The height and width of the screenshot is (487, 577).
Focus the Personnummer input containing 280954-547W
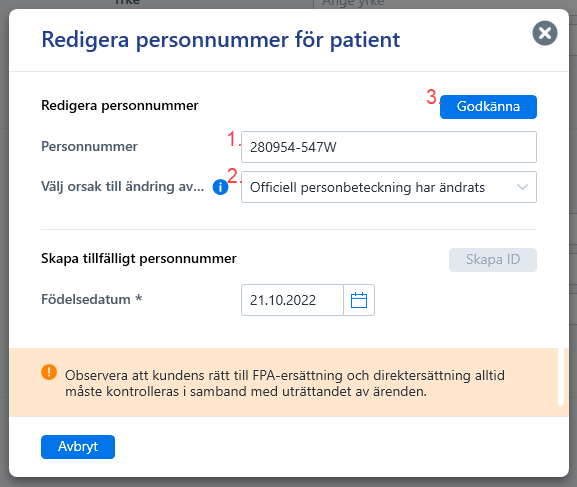pos(389,147)
